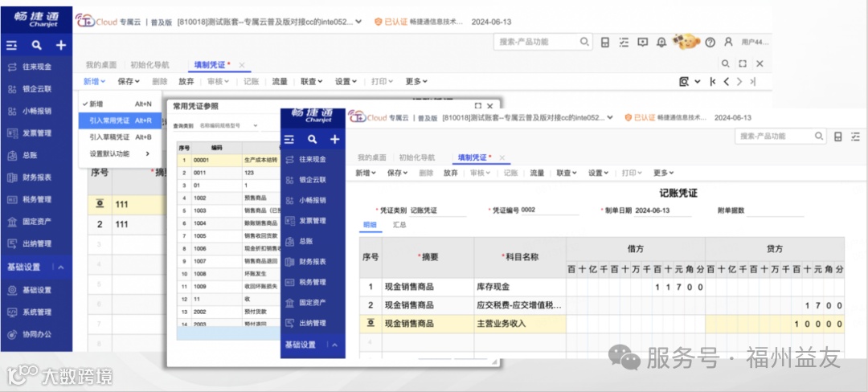Switch to 初始化导航 tab in front window
868x392 pixels.
(417, 157)
